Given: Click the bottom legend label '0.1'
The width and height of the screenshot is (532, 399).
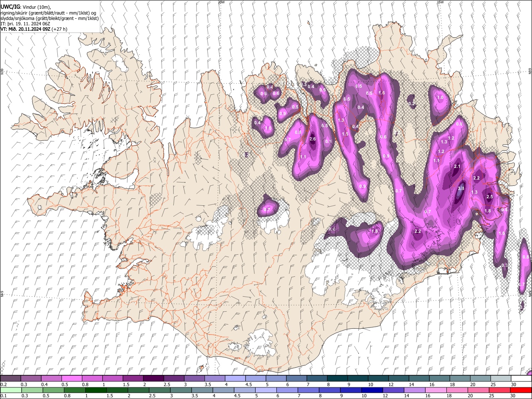Looking at the screenshot, I should pyautogui.click(x=4, y=396).
